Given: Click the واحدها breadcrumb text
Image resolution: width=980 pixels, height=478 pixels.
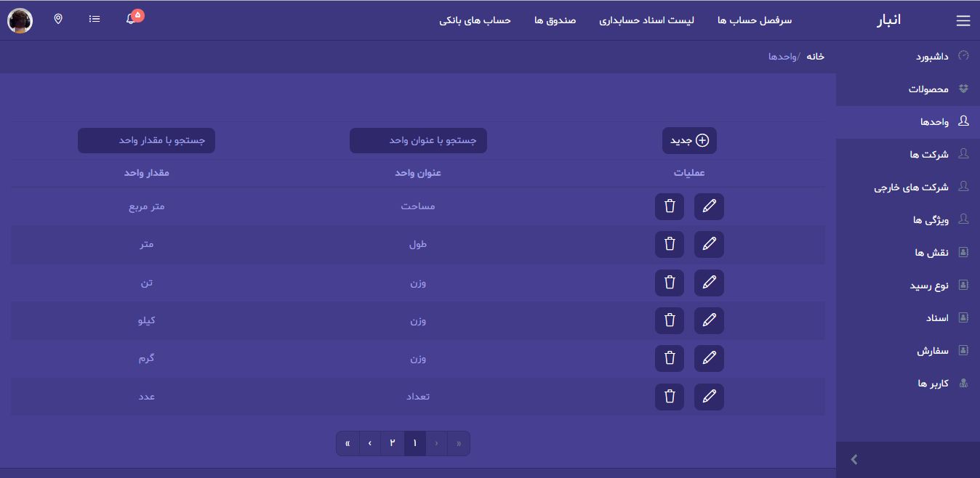Looking at the screenshot, I should 782,56.
